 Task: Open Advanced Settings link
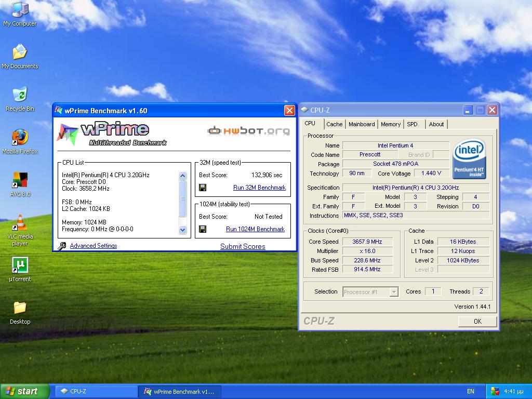(94, 246)
